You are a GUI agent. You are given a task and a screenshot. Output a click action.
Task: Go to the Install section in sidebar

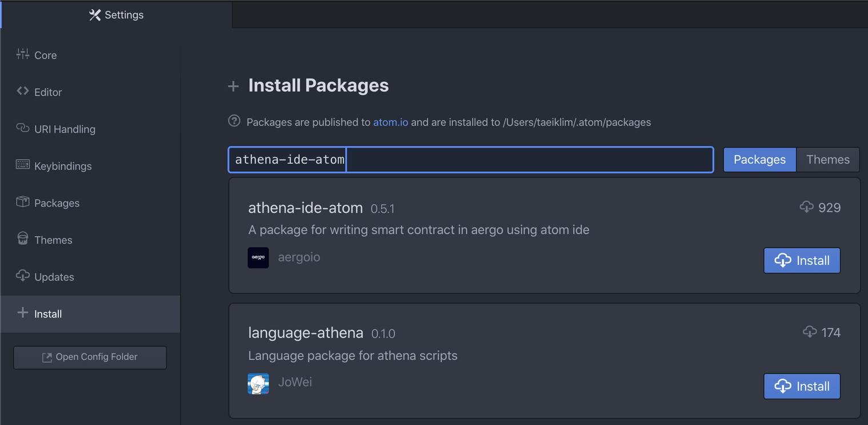click(48, 314)
